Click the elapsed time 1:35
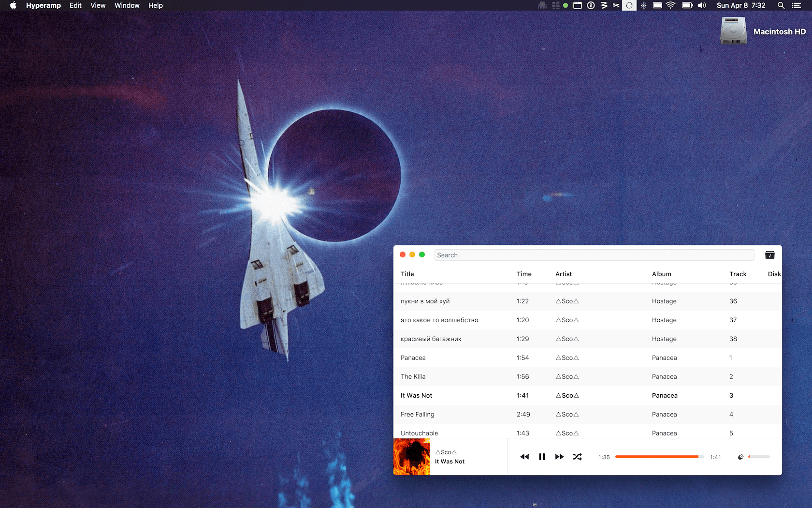 click(604, 457)
